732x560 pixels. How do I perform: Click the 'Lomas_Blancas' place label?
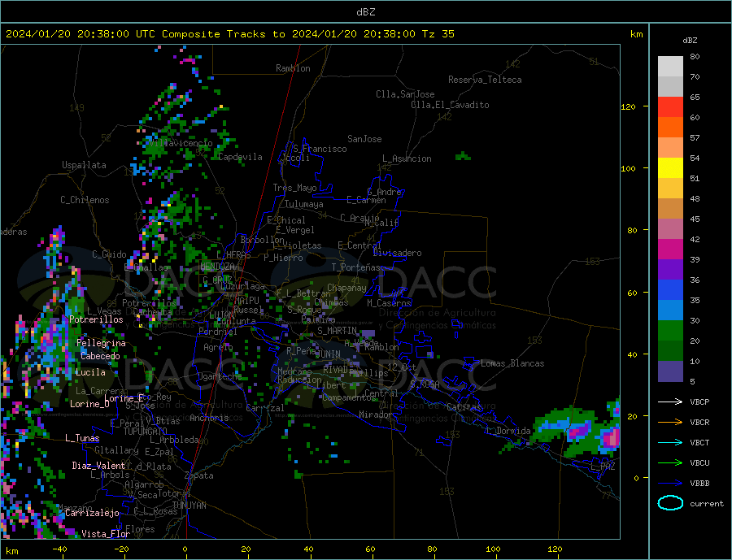pos(512,363)
